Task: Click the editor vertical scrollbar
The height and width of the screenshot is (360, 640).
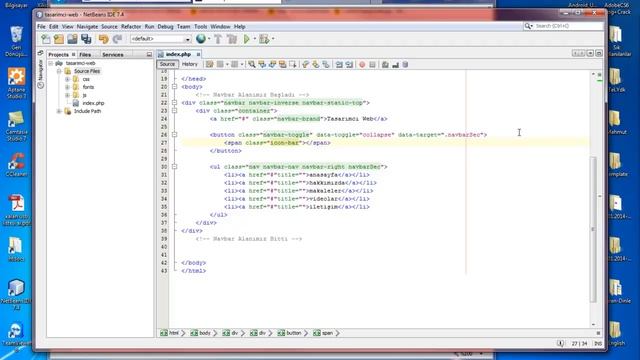Action: click(593, 230)
